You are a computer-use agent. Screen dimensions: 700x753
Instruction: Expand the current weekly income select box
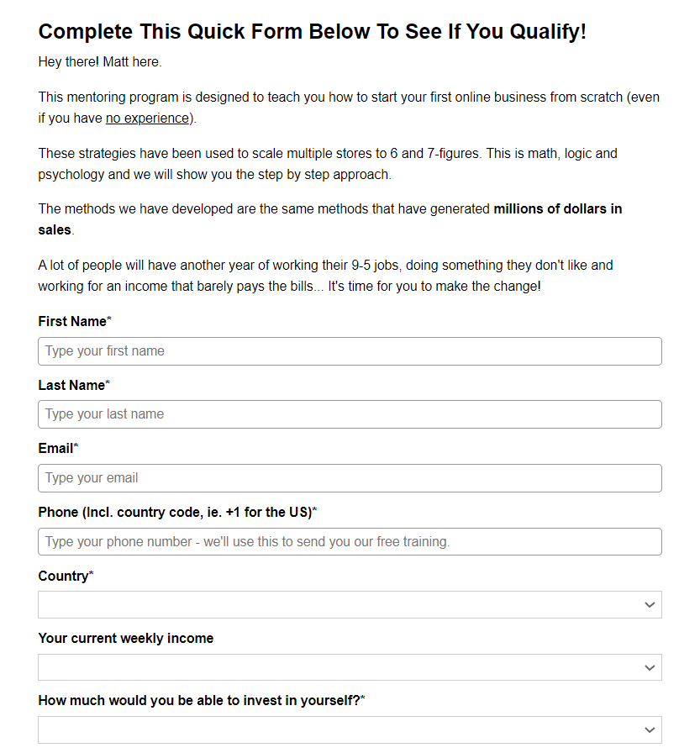[x=336, y=667]
